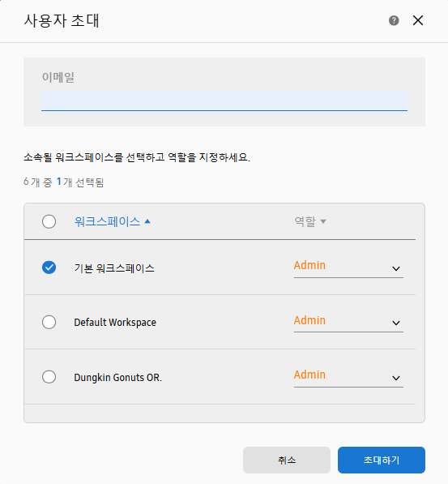Sort by the 역할 column header
The width and height of the screenshot is (448, 484).
click(x=305, y=221)
